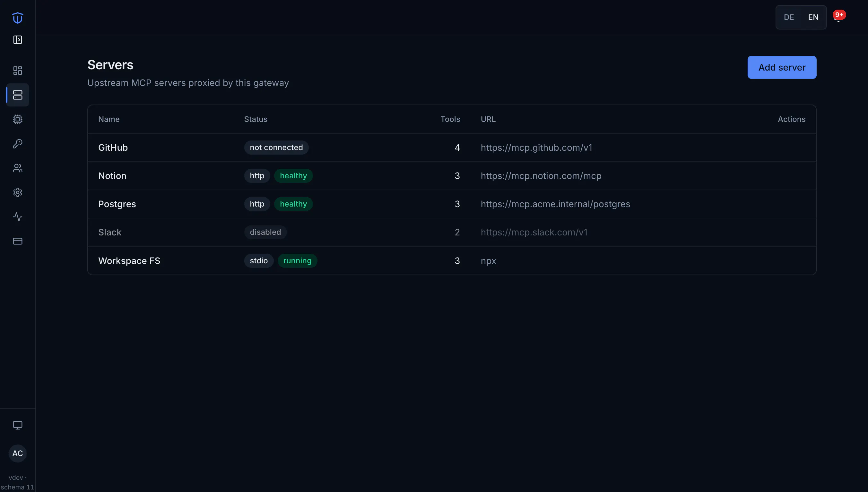The height and width of the screenshot is (492, 868).
Task: Open the users icon in the sidebar
Action: click(18, 168)
